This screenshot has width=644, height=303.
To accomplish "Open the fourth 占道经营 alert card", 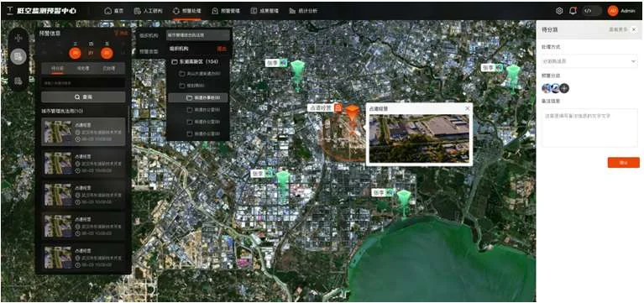I will [83, 226].
